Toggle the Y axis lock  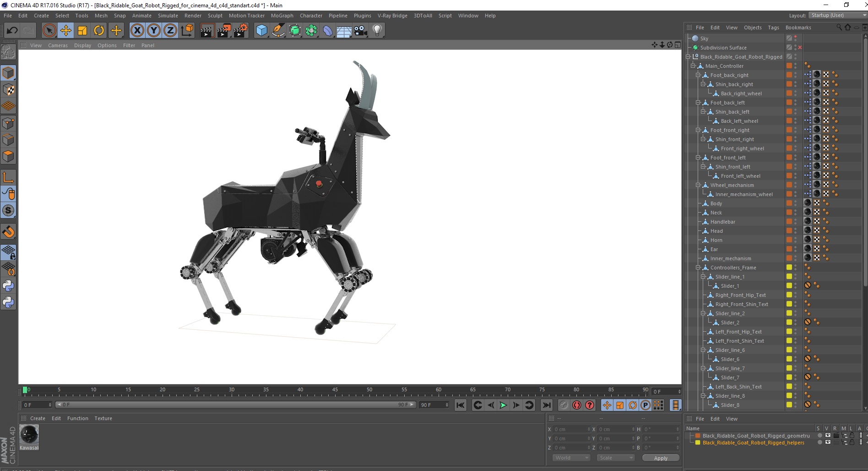[153, 31]
